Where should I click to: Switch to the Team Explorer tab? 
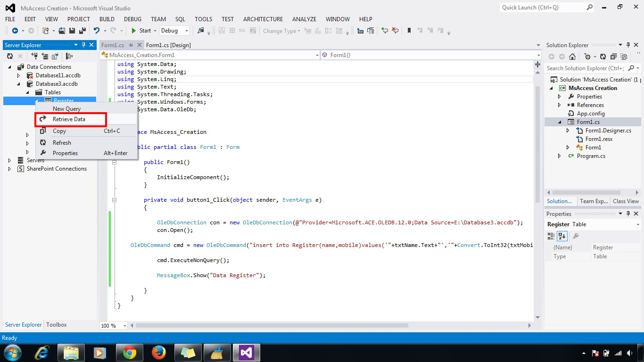[594, 201]
